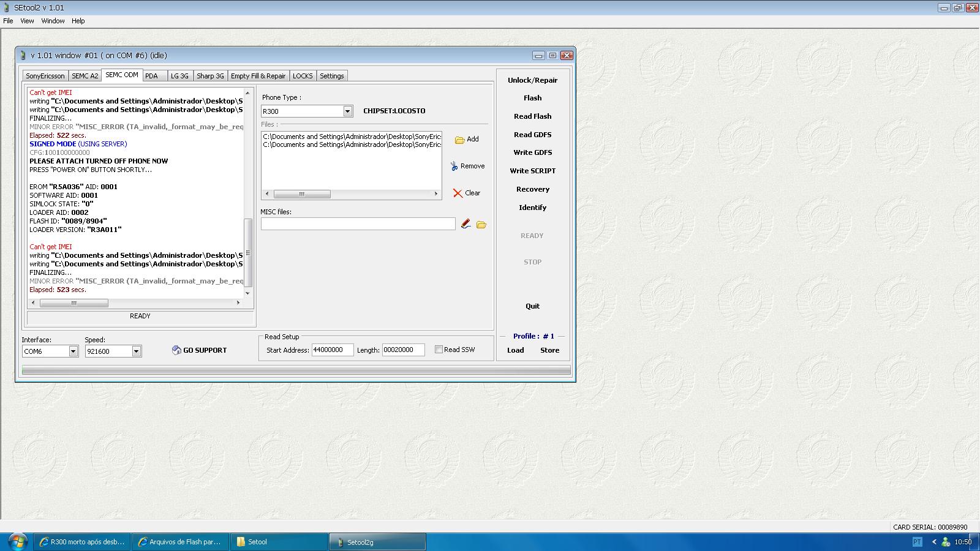980x551 pixels.
Task: Click the Unlock/Repair button
Action: [x=533, y=80]
